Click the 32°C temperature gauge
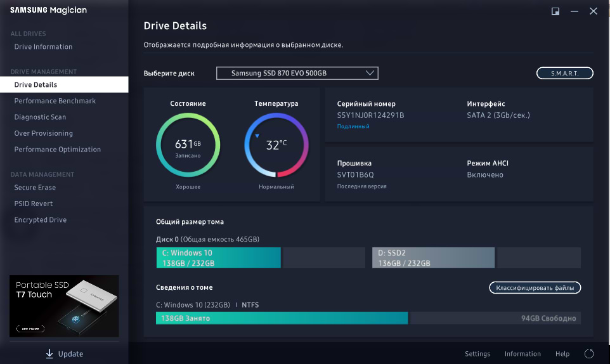The width and height of the screenshot is (610, 364). [x=276, y=145]
